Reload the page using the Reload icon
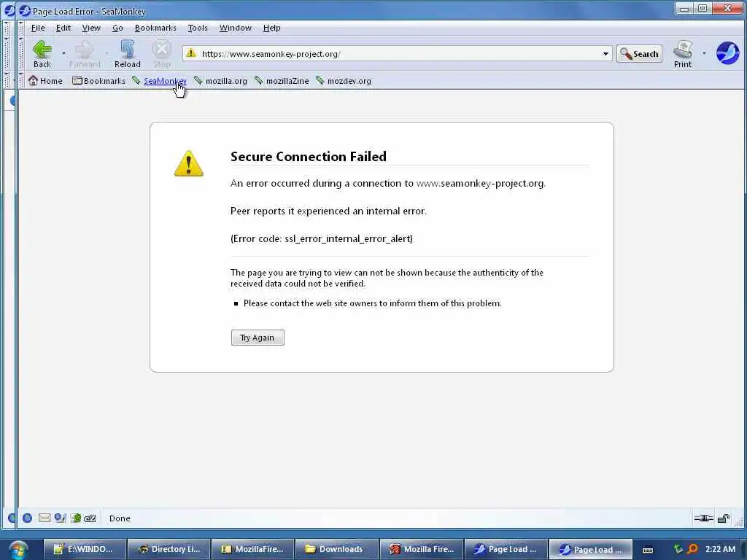The width and height of the screenshot is (747, 560). (x=127, y=54)
